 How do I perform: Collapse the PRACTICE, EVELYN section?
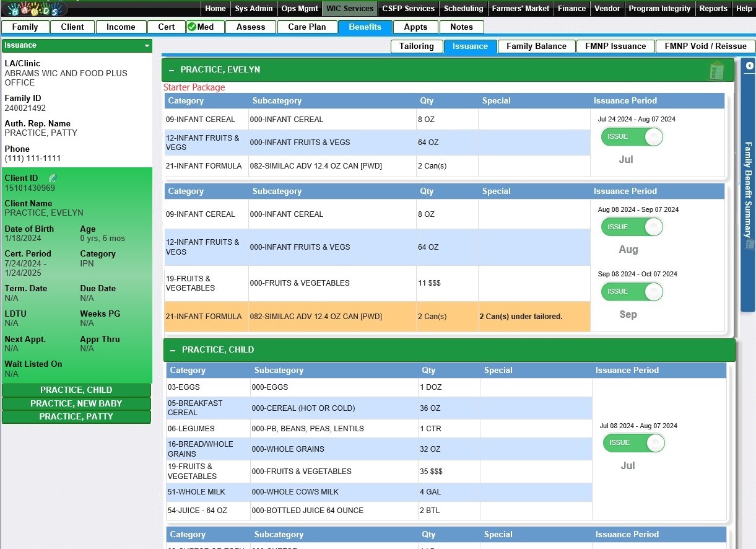pos(172,70)
